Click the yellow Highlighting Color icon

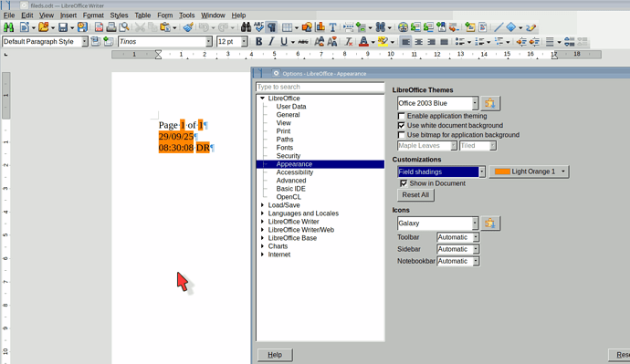pyautogui.click(x=383, y=41)
